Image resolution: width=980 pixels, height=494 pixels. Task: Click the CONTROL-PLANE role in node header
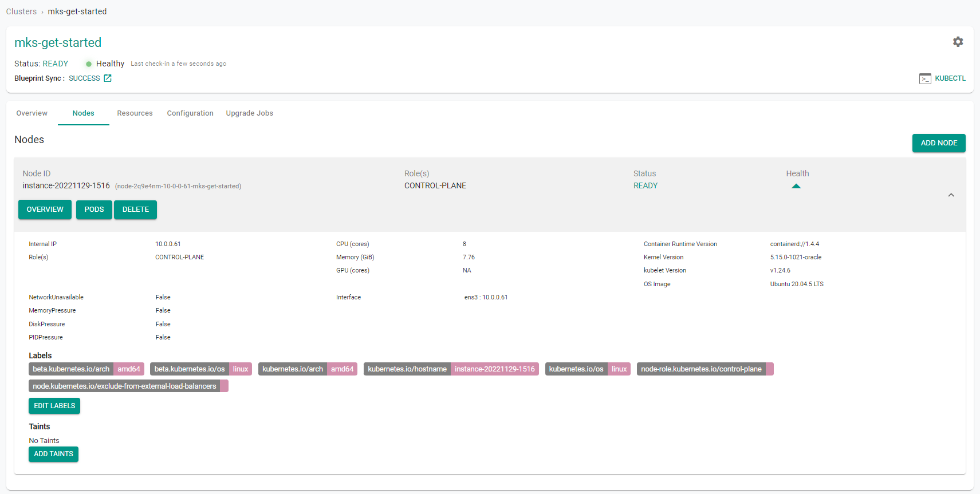coord(435,186)
